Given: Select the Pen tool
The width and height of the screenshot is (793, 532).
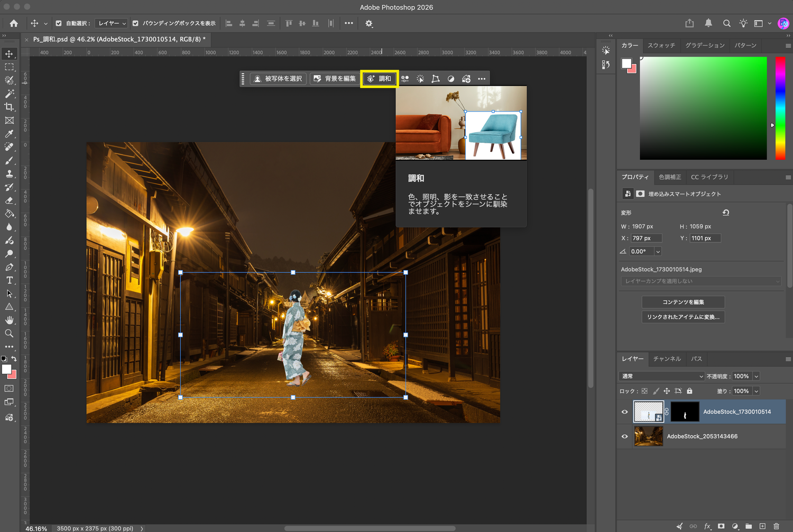Looking at the screenshot, I should coord(10,267).
